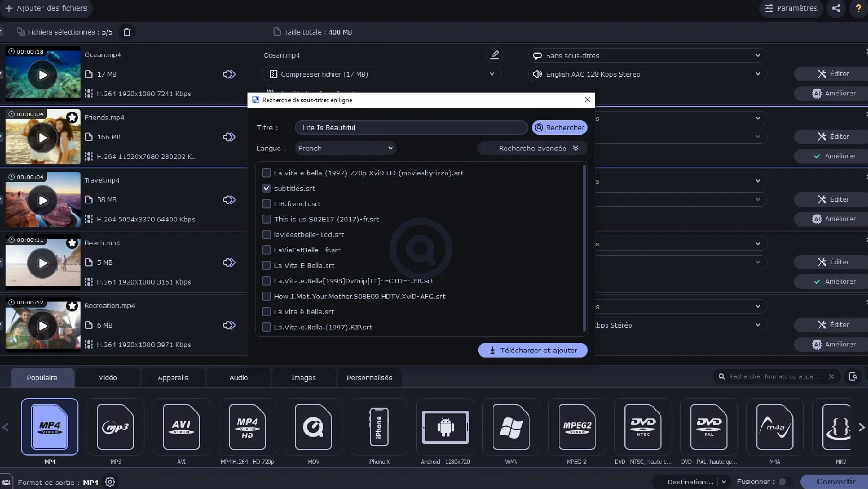
Task: Pick the AVI video format icon
Action: click(182, 427)
